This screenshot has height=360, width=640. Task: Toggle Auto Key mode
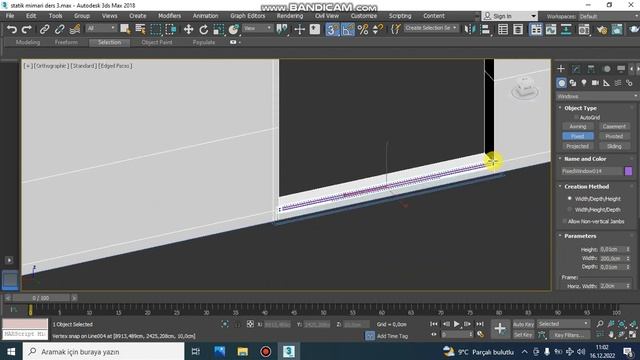click(x=523, y=324)
